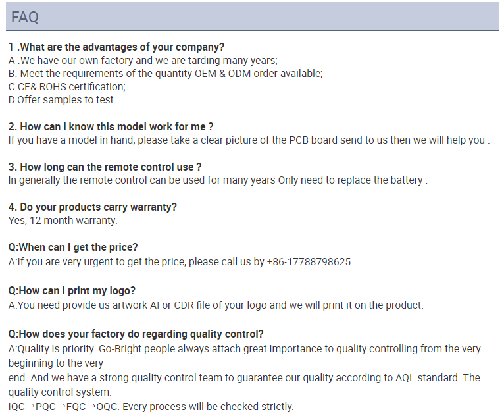
Task: Click the replace the battery answer
Action: (218, 180)
